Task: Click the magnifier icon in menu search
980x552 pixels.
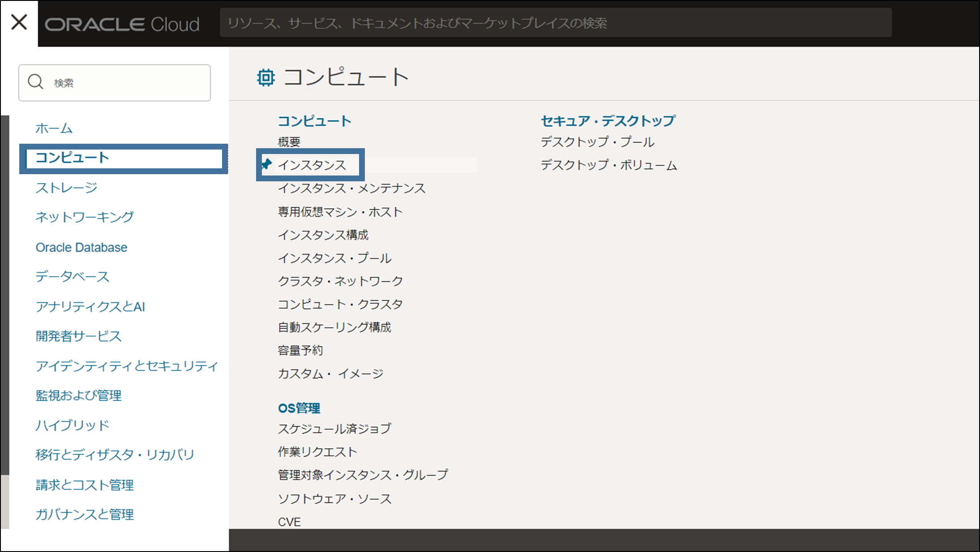Action: pyautogui.click(x=35, y=82)
